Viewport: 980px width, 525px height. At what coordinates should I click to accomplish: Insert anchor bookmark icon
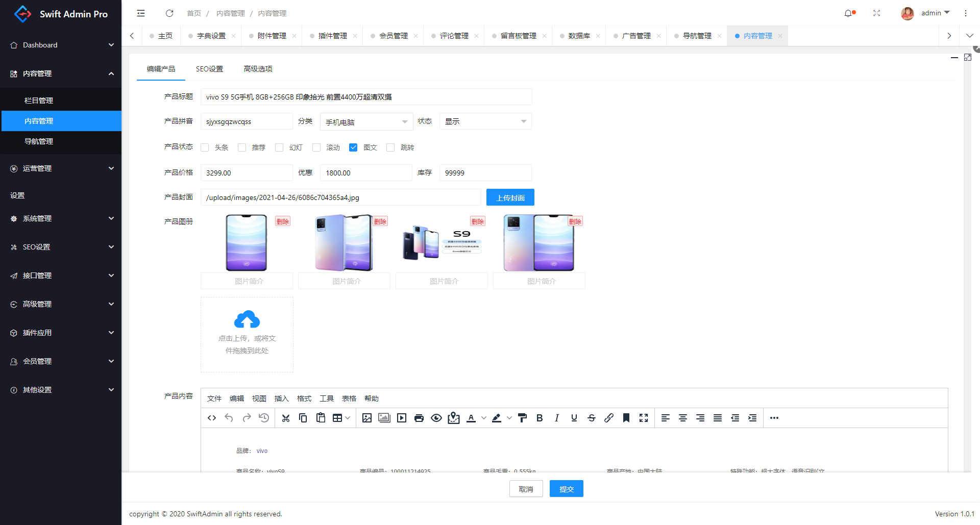coord(626,418)
